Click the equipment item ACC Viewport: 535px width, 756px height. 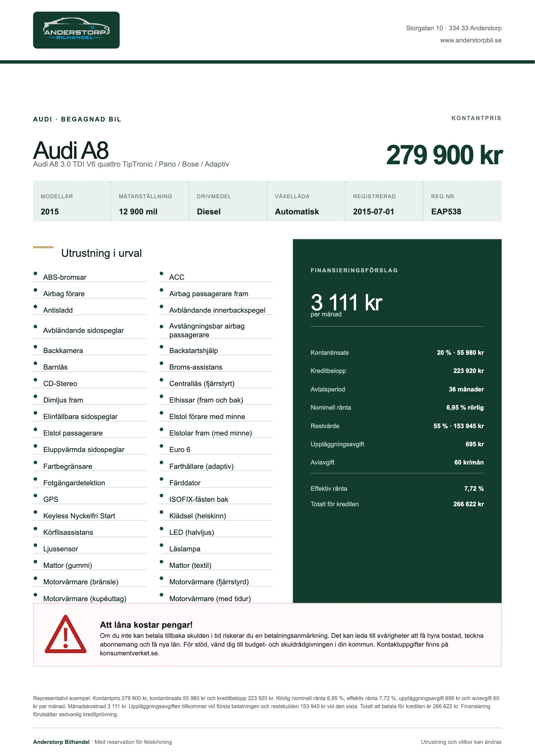(x=177, y=277)
